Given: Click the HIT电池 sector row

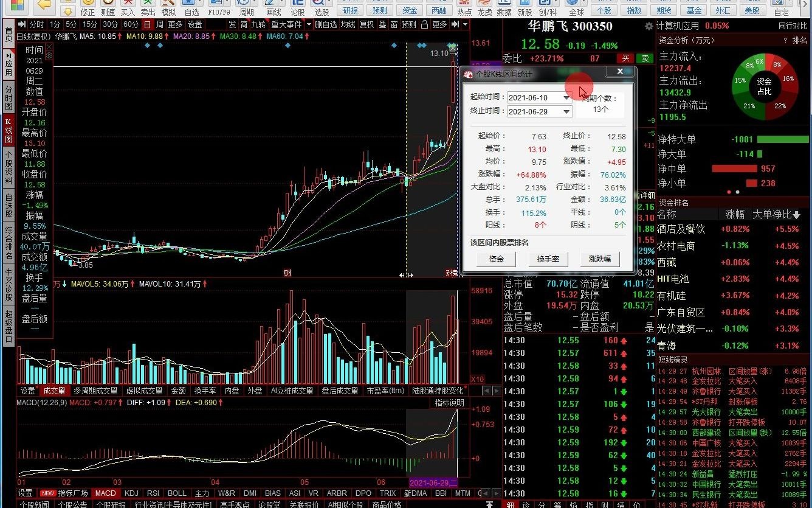Looking at the screenshot, I should pos(734,279).
